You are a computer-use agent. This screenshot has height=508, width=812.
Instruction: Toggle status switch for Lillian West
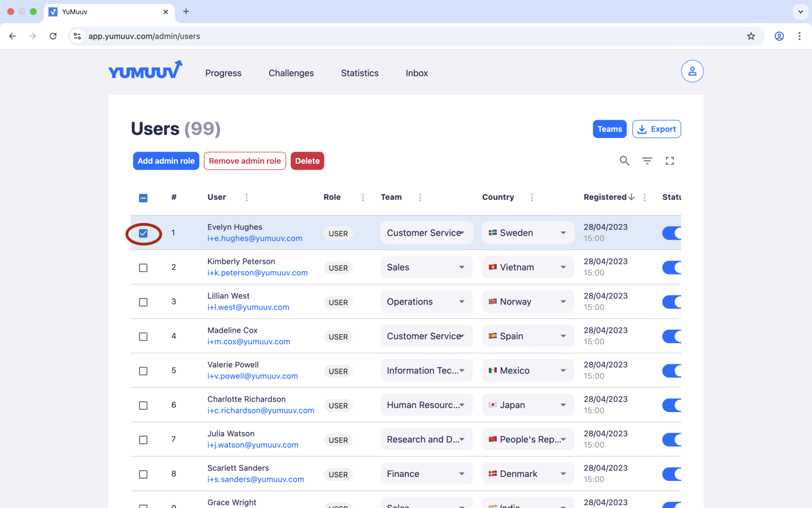(x=672, y=302)
